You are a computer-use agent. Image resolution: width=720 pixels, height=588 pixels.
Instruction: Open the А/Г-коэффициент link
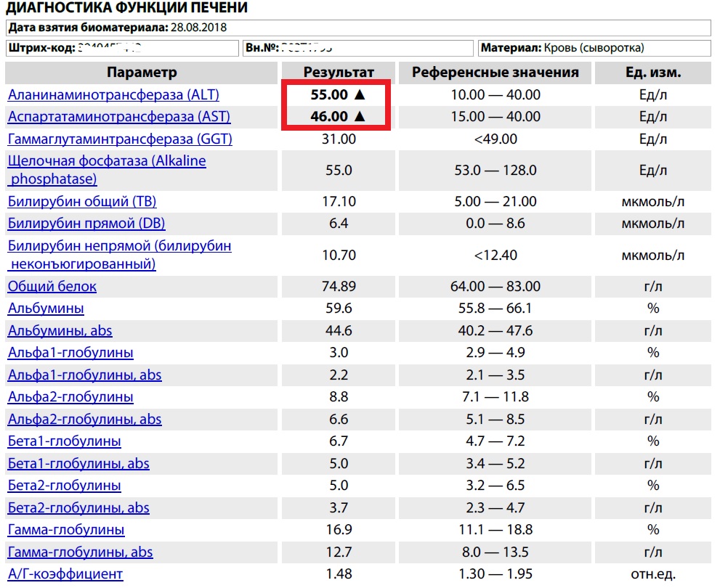(x=65, y=574)
